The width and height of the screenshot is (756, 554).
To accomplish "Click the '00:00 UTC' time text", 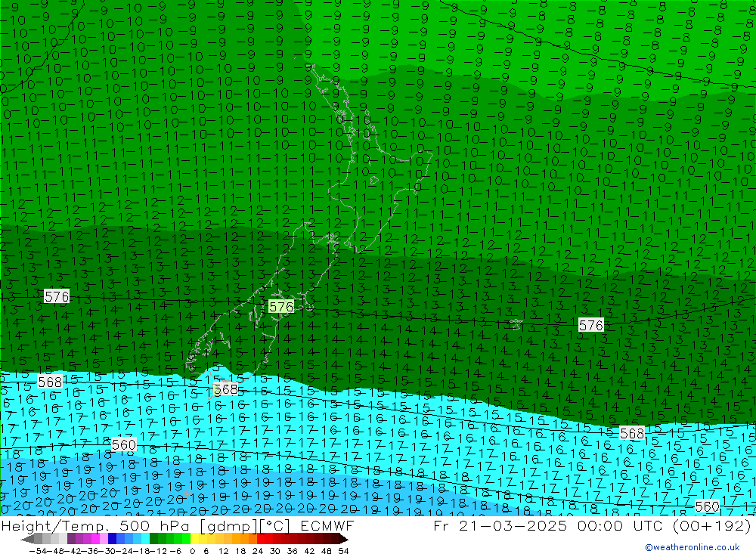I will point(620,525).
